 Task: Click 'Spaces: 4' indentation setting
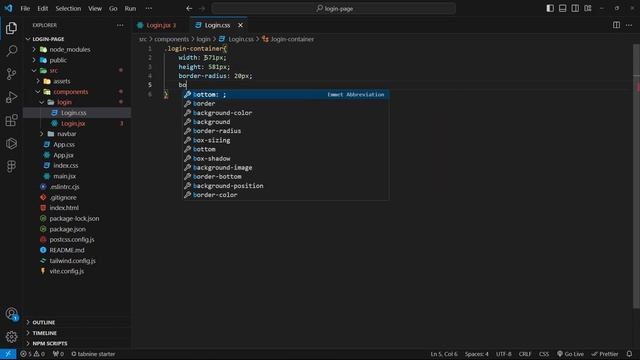pos(476,354)
